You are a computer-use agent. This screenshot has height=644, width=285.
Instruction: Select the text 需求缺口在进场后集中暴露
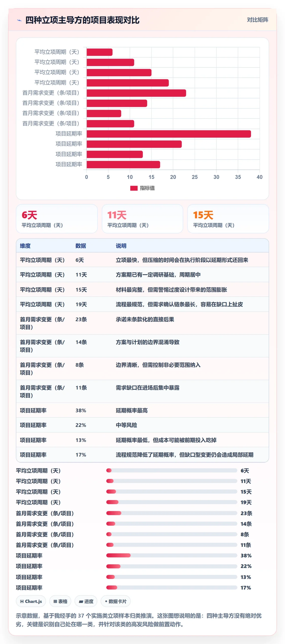click(x=147, y=387)
